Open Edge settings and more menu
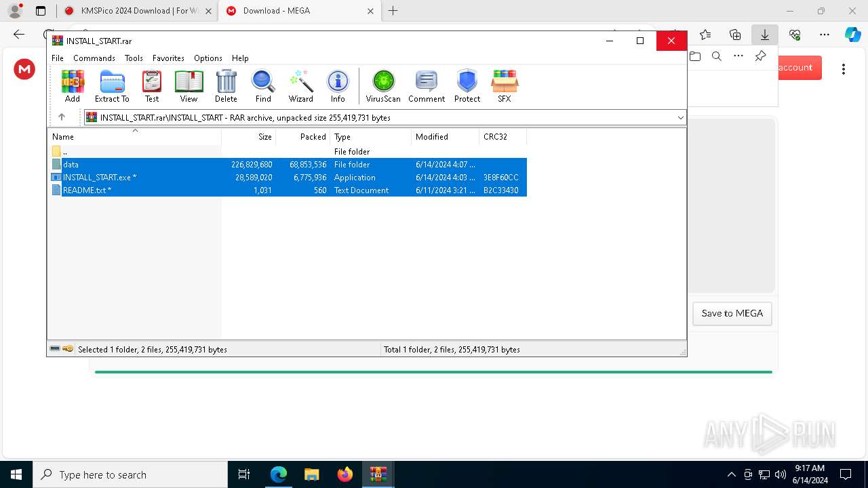This screenshot has height=488, width=868. click(x=825, y=35)
